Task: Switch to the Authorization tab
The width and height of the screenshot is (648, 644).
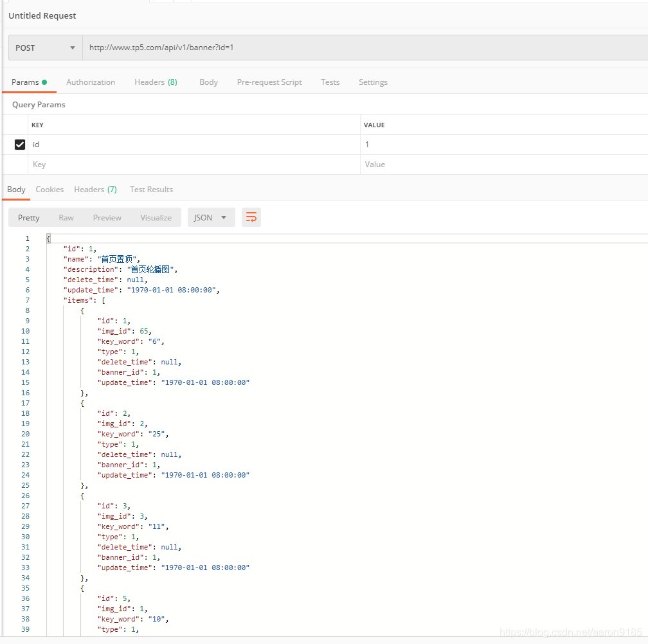Action: tap(91, 82)
